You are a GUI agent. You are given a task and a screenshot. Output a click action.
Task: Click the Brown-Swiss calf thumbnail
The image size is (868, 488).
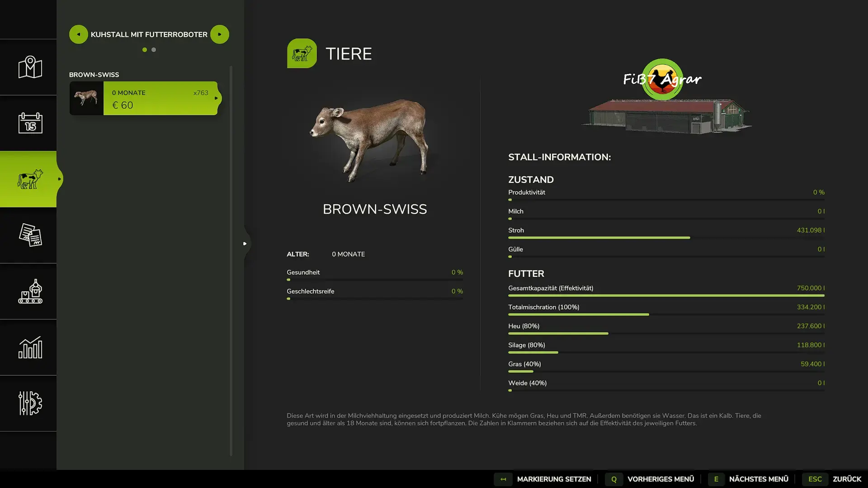[86, 98]
